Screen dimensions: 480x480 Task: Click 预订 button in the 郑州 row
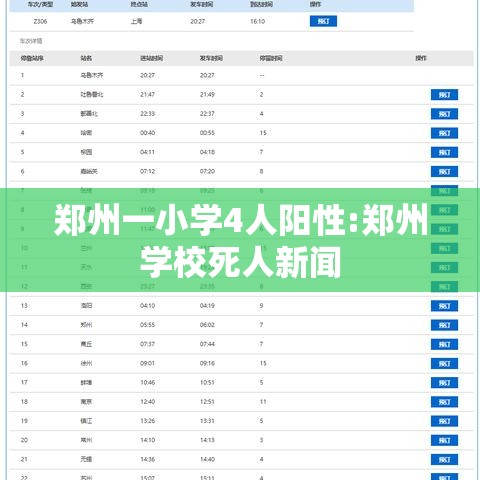[444, 325]
